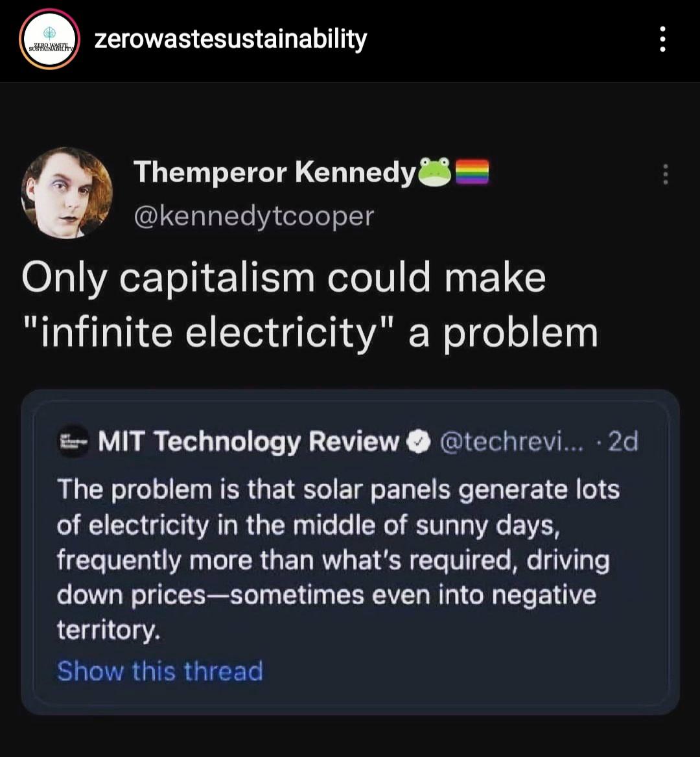Screen dimensions: 700x757
Task: Tap the zerowastesustainability username
Action: pos(231,40)
